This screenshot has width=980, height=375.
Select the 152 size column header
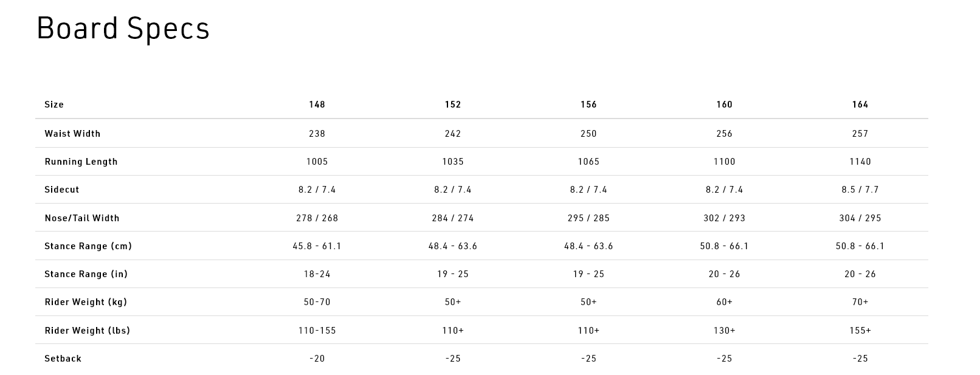(x=453, y=105)
